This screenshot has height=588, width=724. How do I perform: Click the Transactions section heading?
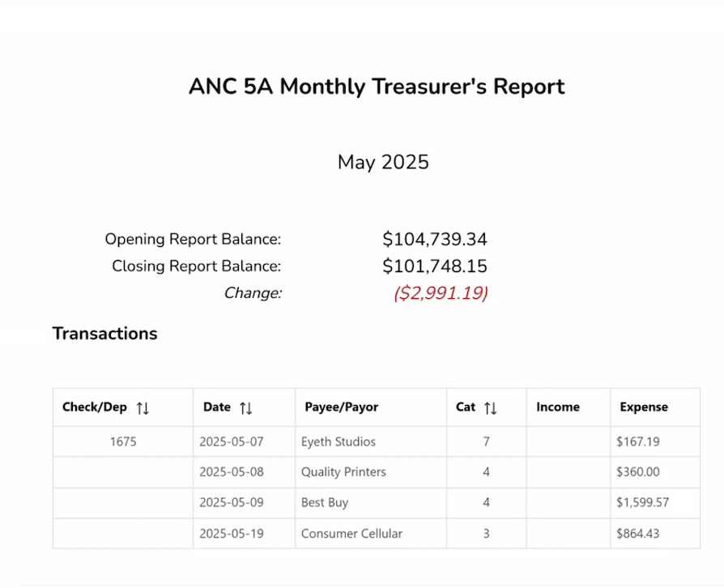pos(105,333)
